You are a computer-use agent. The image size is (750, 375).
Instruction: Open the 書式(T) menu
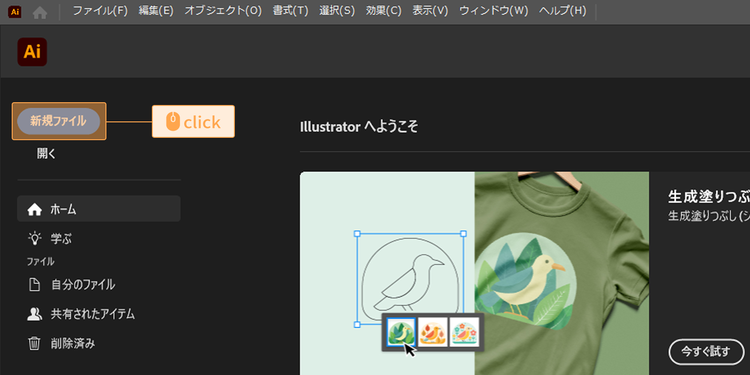click(x=291, y=11)
